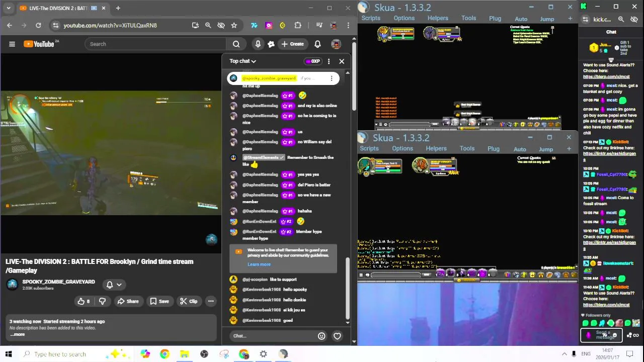Screen dimensions: 644x362
Task: Open Settings gear on taskbar
Action: tap(263, 354)
